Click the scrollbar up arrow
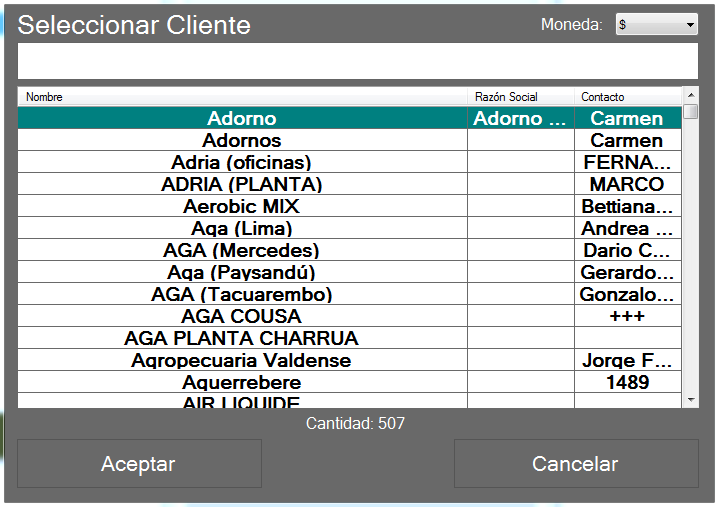The image size is (719, 507). coord(691,95)
